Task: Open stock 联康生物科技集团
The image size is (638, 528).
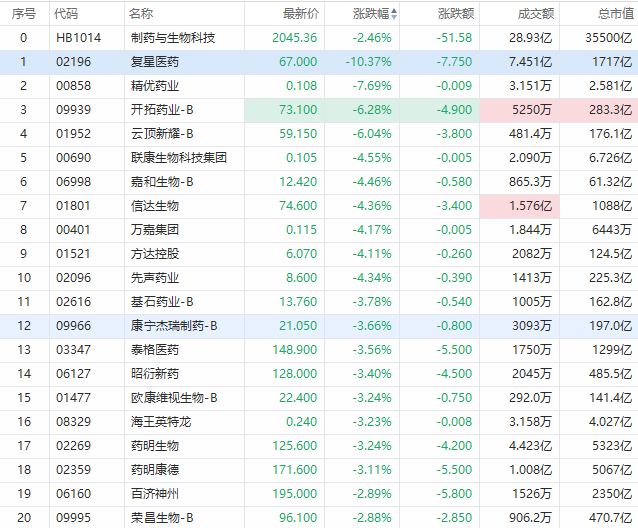Action: coord(178,158)
